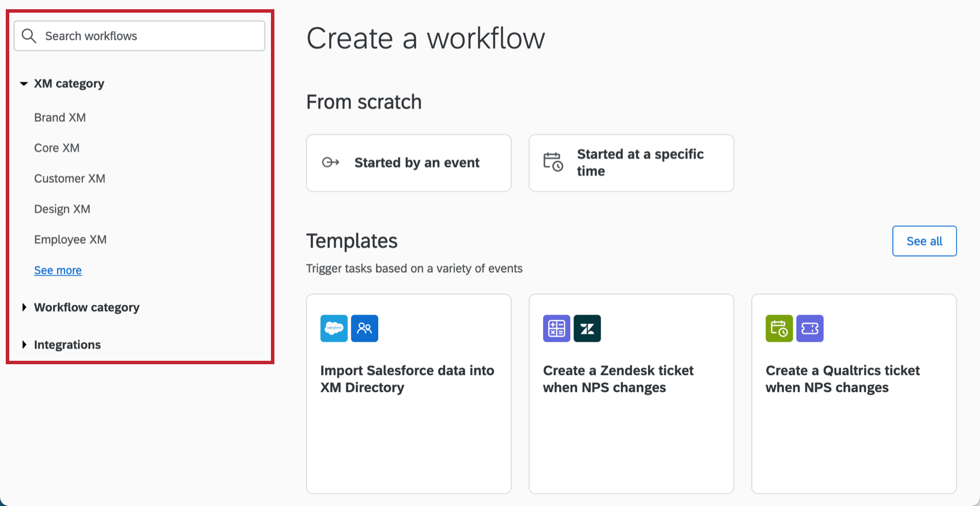Click the calendar clock schedule icon
This screenshot has width=980, height=506.
click(553, 163)
